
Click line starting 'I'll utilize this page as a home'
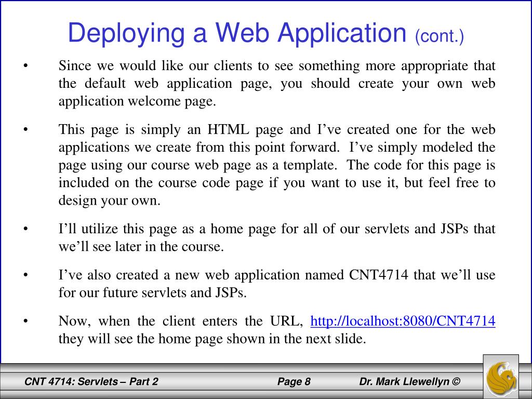point(277,229)
